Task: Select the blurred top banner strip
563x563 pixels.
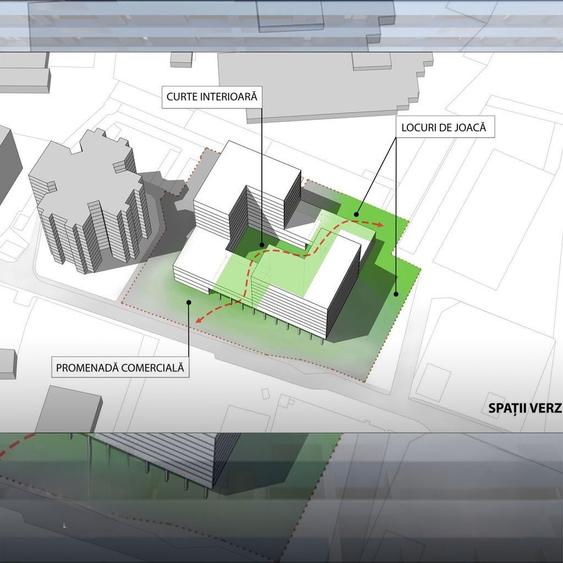Action: [282, 26]
